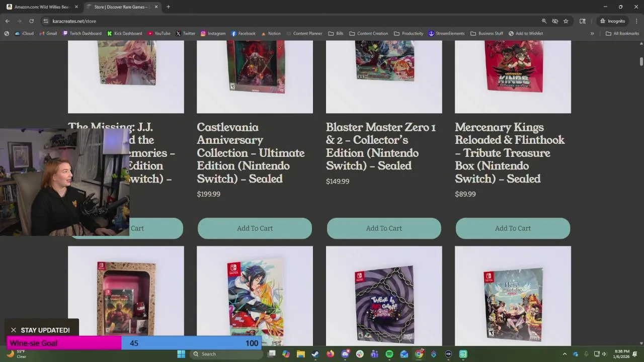Open the Add to Wishlist bookmark
This screenshot has height=362, width=644.
[x=525, y=34]
